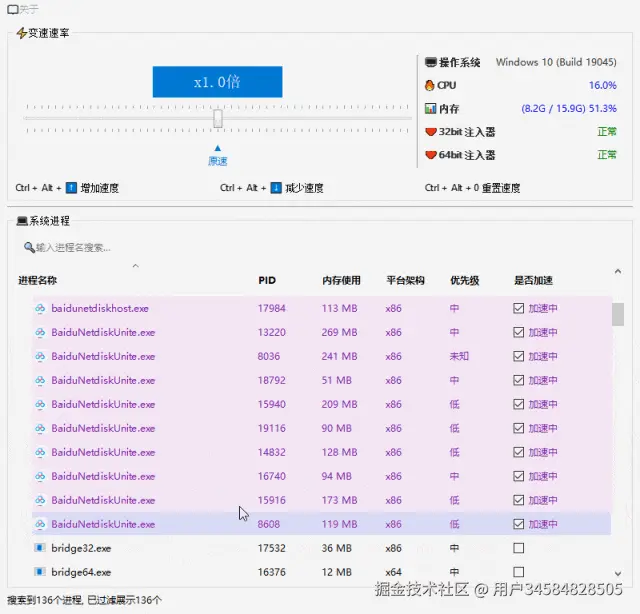Click the x64 architecture cell
This screenshot has height=614, width=640.
click(x=393, y=572)
